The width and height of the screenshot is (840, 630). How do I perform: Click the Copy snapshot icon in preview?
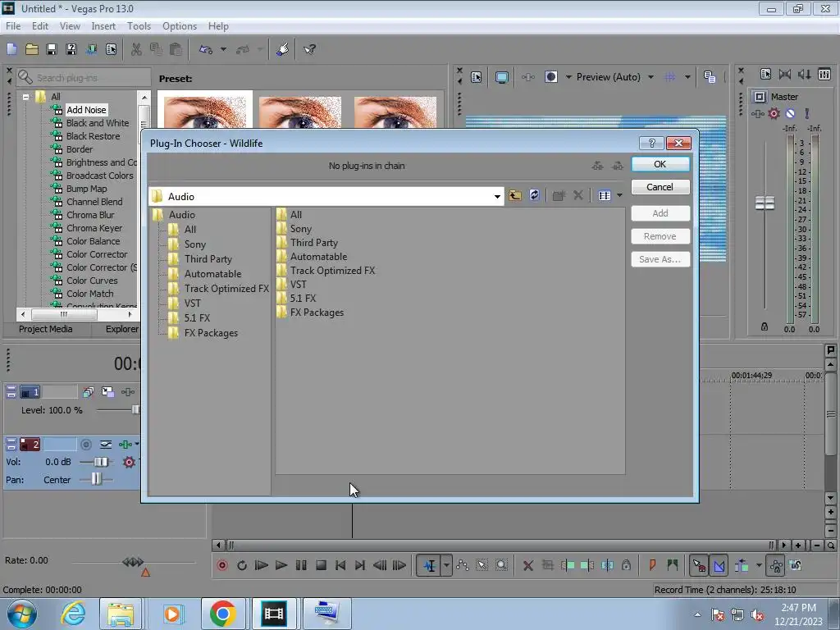tap(710, 77)
